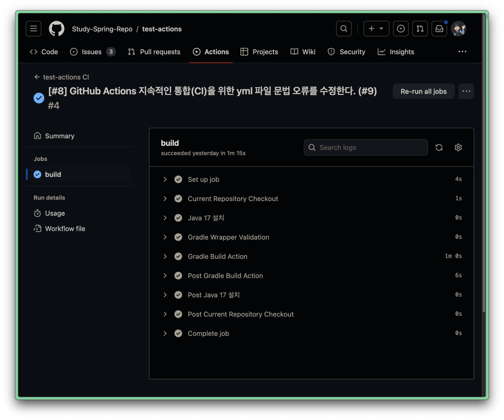Viewport: 504px width, 420px height.
Task: Expand the Gradle Build Action step
Action: (165, 256)
